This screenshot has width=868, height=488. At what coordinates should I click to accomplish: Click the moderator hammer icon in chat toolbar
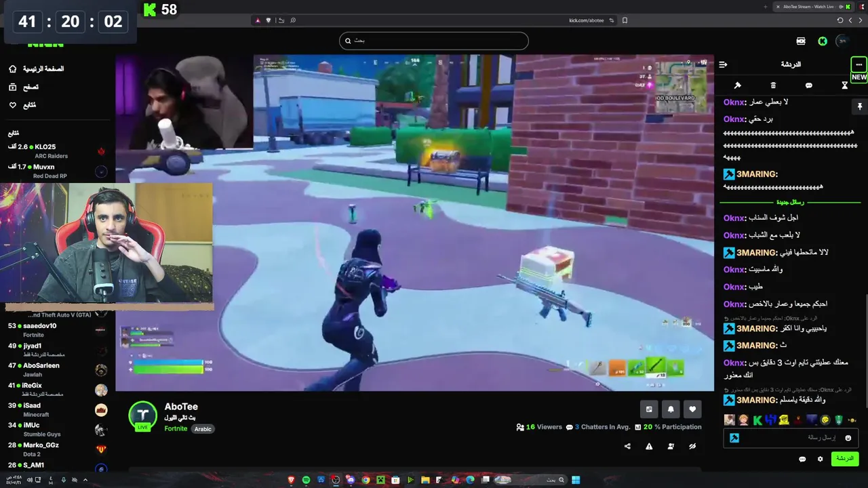click(737, 85)
